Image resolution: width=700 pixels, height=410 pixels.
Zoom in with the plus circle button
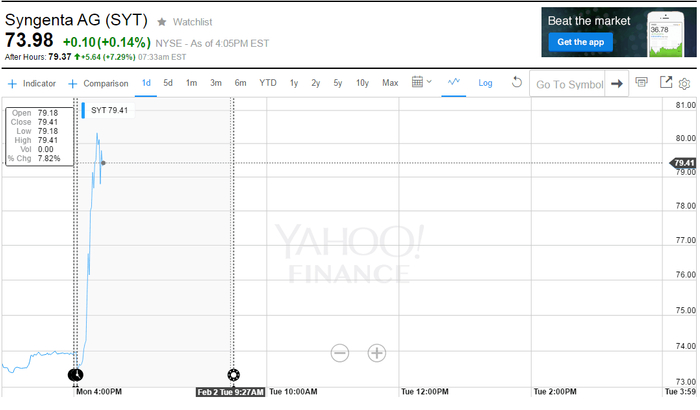click(x=376, y=353)
